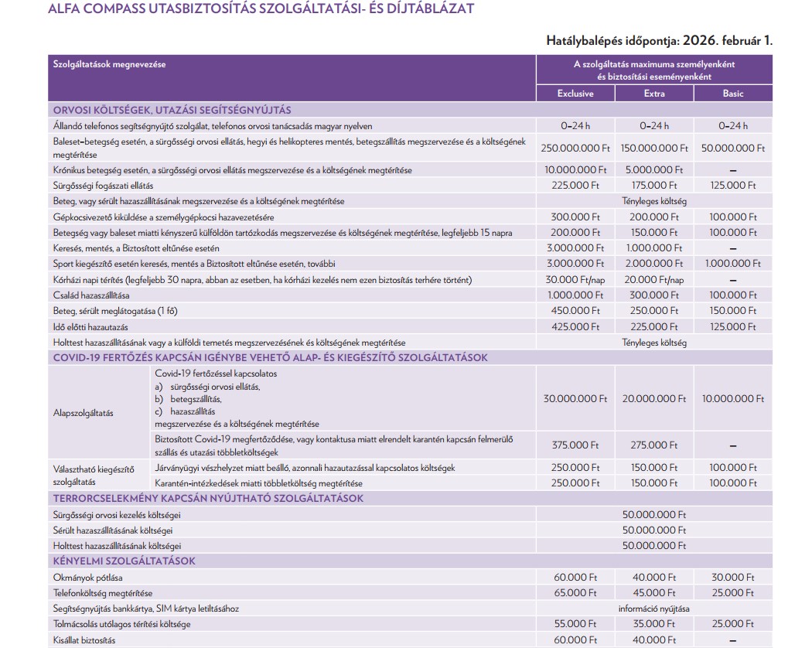
Task: Click the '30.000 Ft/nap' hospital daily value
Action: (575, 280)
